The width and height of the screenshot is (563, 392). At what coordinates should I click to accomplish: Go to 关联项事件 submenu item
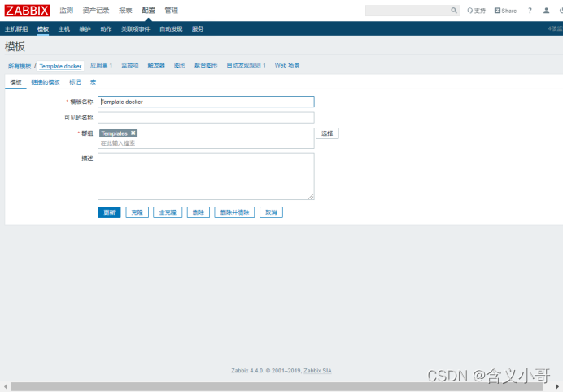coord(135,29)
